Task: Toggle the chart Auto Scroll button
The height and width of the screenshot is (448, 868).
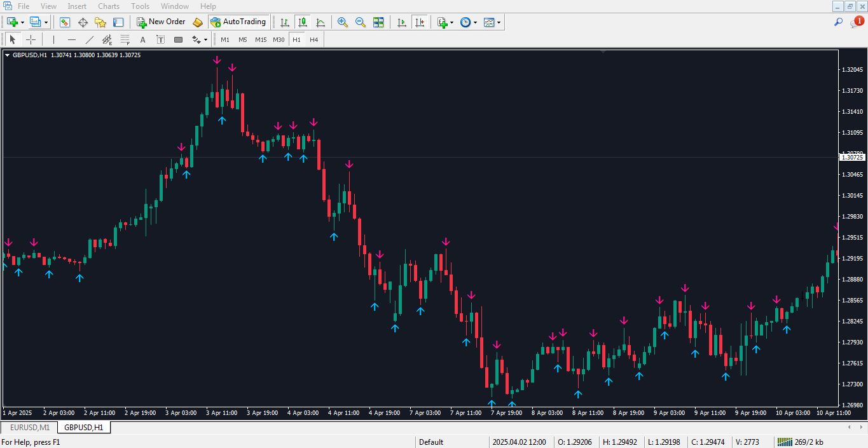Action: (x=402, y=22)
